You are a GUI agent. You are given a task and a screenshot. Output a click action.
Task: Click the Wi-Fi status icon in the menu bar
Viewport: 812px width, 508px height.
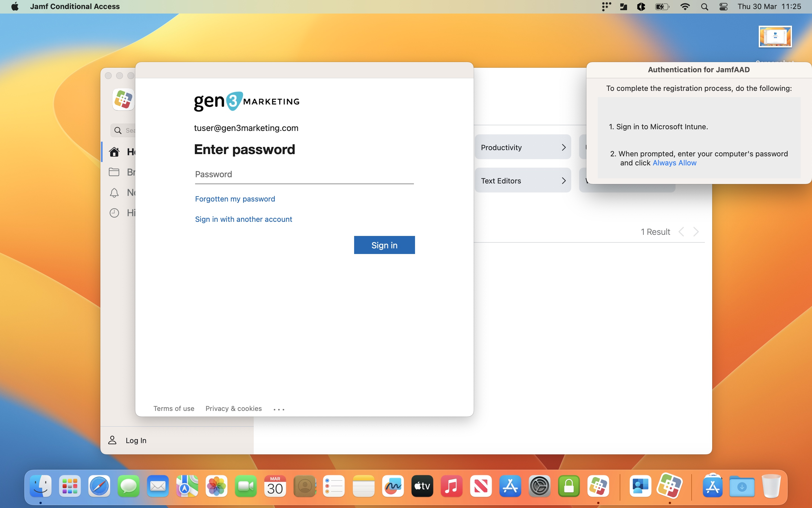[x=685, y=7]
